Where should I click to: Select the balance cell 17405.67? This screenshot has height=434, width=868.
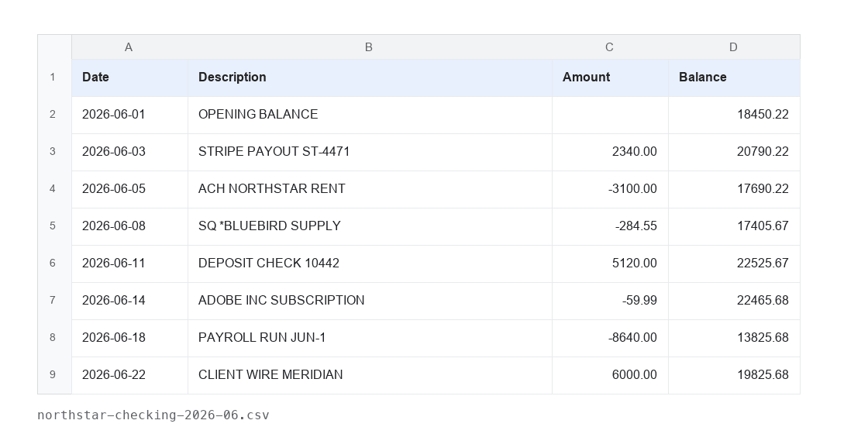(x=734, y=226)
